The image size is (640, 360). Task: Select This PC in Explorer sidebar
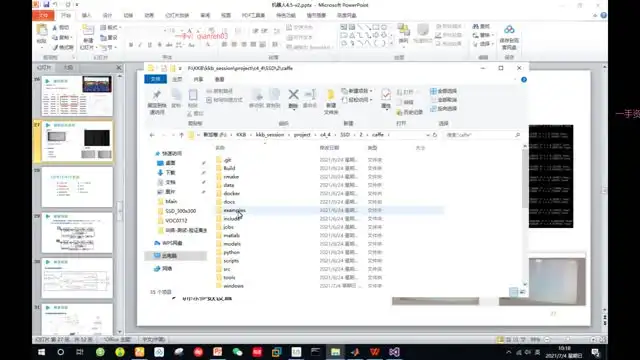click(x=176, y=256)
